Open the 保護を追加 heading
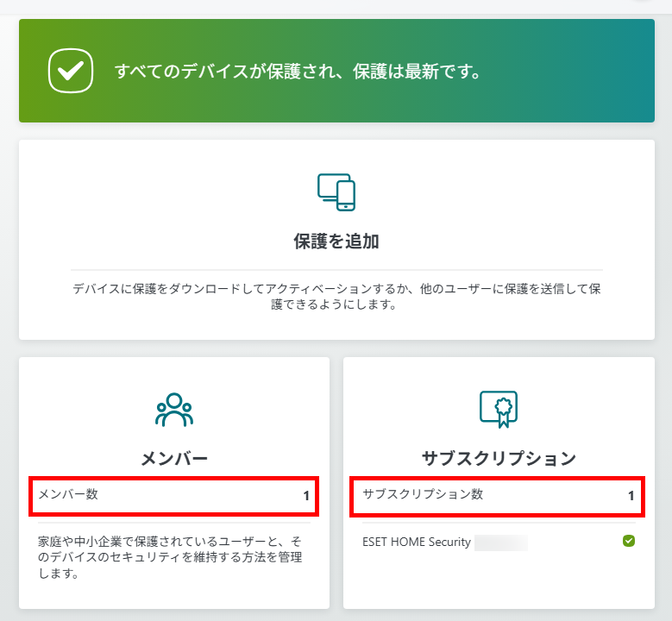672x621 pixels. (x=336, y=241)
